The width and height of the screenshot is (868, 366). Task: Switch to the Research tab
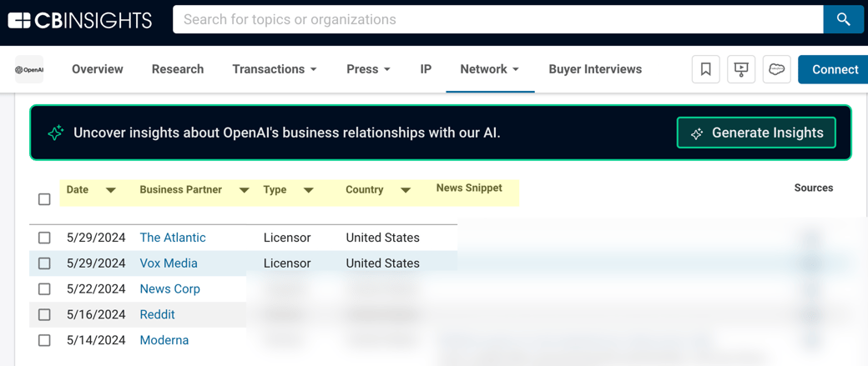(x=178, y=69)
